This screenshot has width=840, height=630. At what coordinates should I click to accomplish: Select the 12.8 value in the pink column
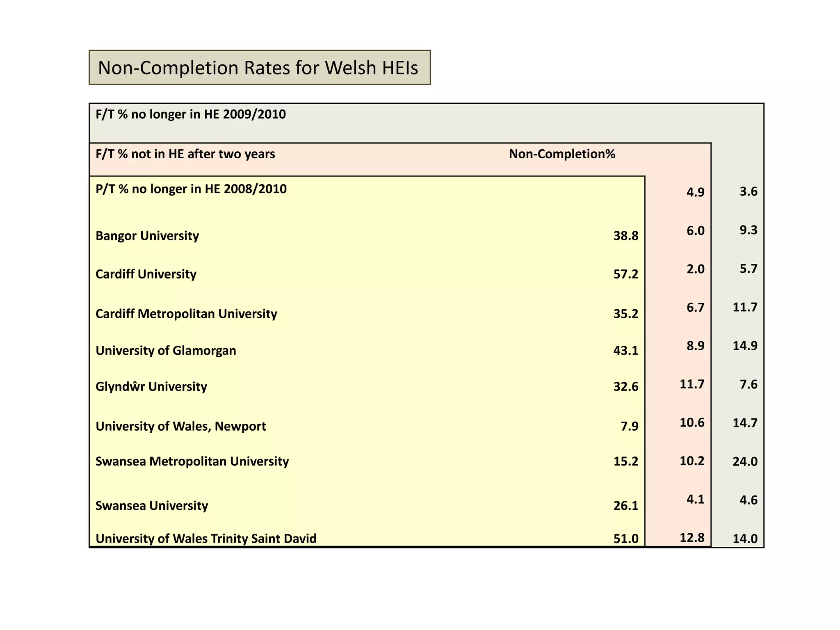pos(692,537)
